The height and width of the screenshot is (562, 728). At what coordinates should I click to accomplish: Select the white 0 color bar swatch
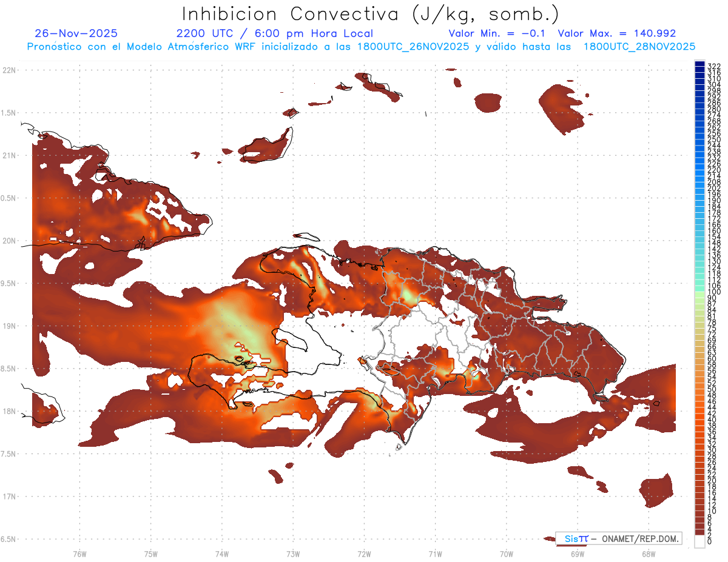click(700, 541)
